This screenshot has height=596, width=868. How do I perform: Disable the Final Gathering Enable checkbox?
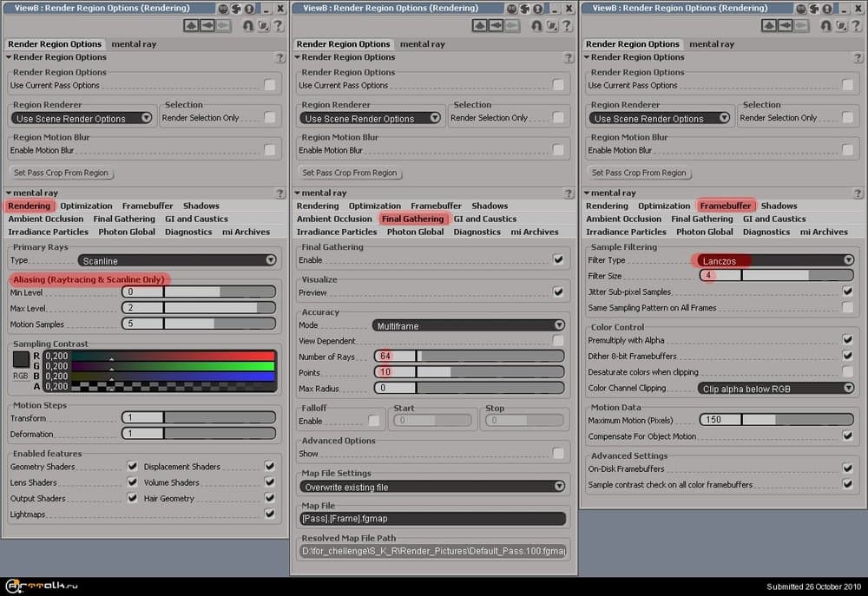[558, 259]
